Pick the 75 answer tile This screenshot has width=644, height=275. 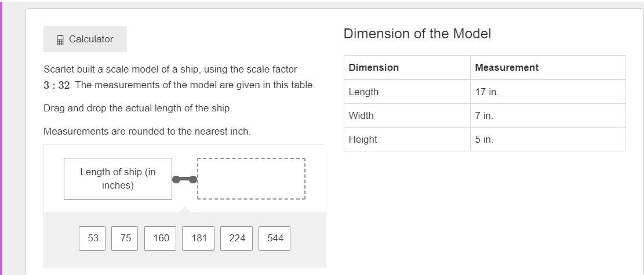pyautogui.click(x=125, y=238)
